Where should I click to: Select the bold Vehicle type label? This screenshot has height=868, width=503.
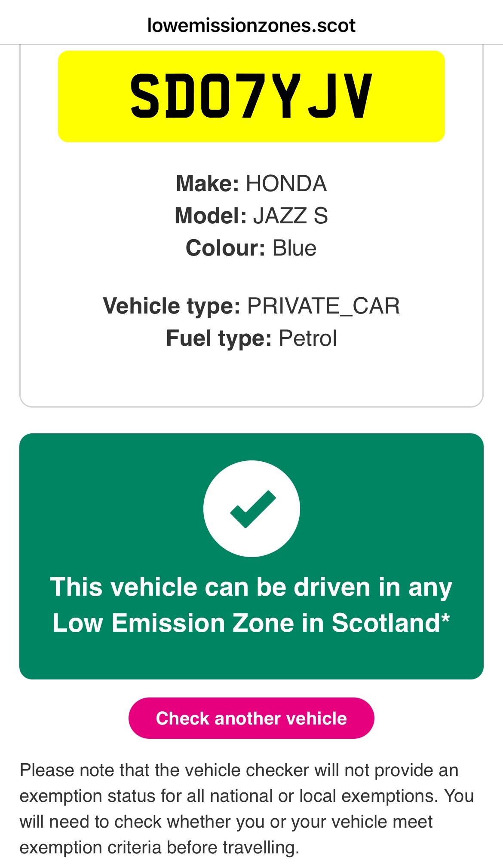point(171,306)
